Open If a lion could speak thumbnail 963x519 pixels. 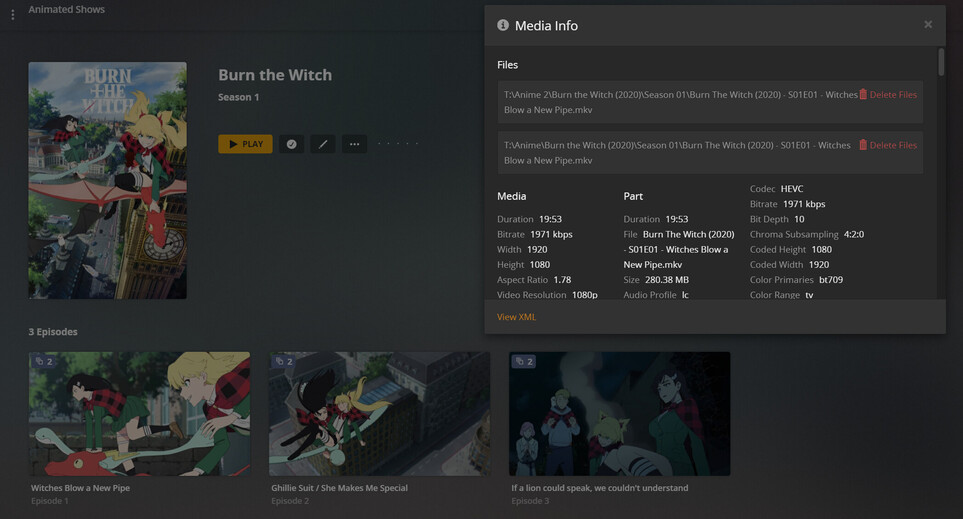point(620,413)
